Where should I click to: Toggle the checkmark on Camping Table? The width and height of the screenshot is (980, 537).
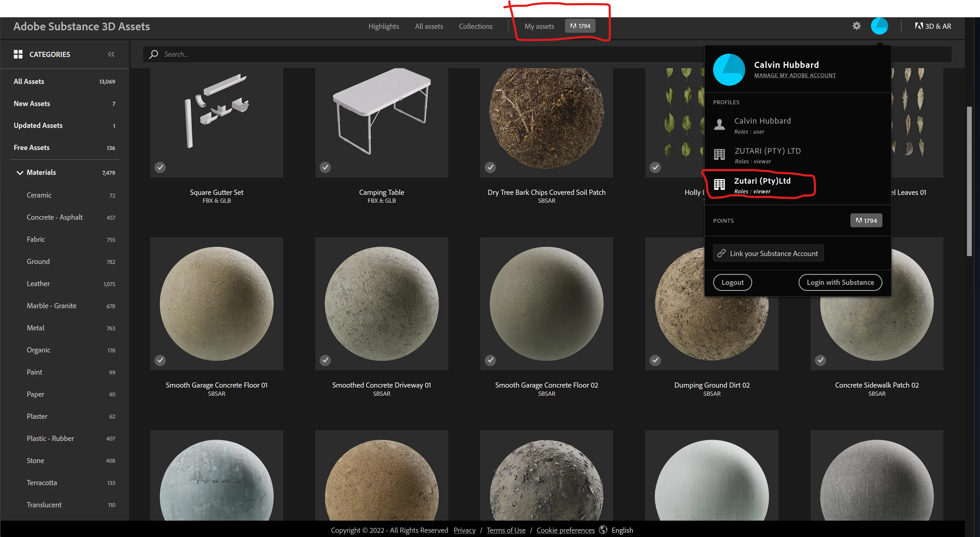point(325,167)
